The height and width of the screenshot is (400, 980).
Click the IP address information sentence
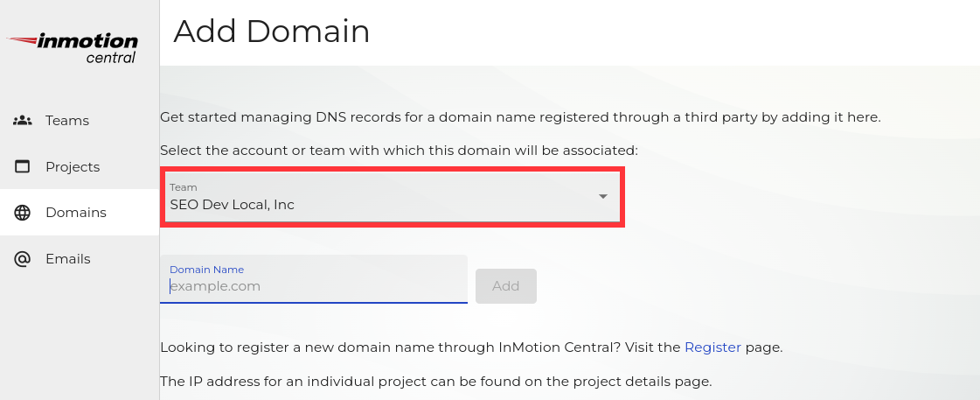436,382
